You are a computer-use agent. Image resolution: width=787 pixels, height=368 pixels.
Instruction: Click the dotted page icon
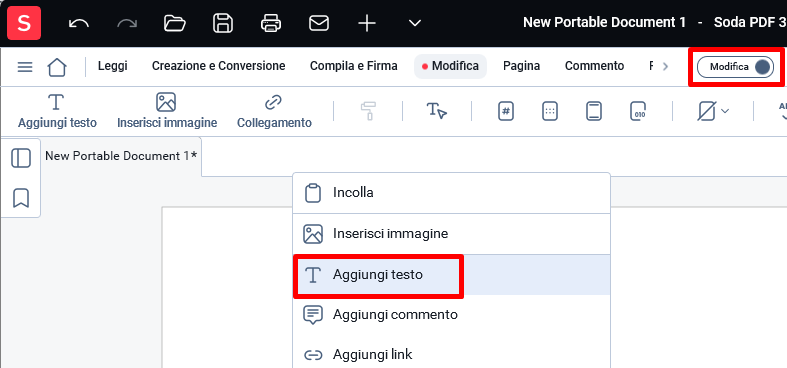(x=550, y=111)
